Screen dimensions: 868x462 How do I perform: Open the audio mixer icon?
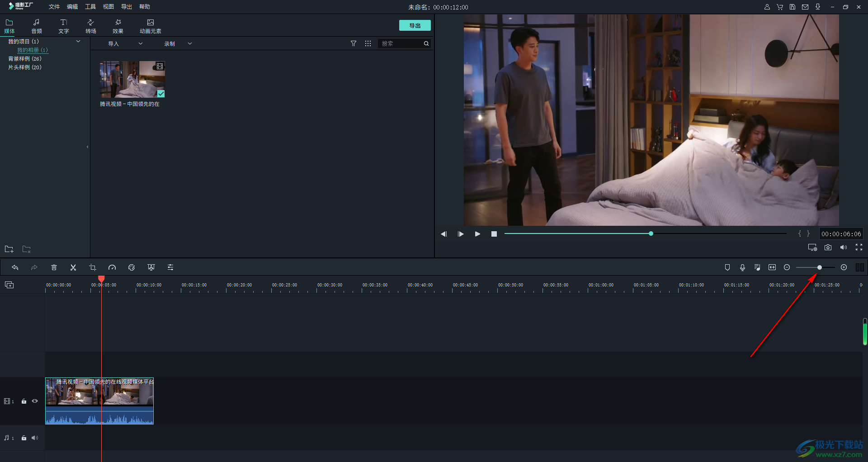click(x=757, y=267)
